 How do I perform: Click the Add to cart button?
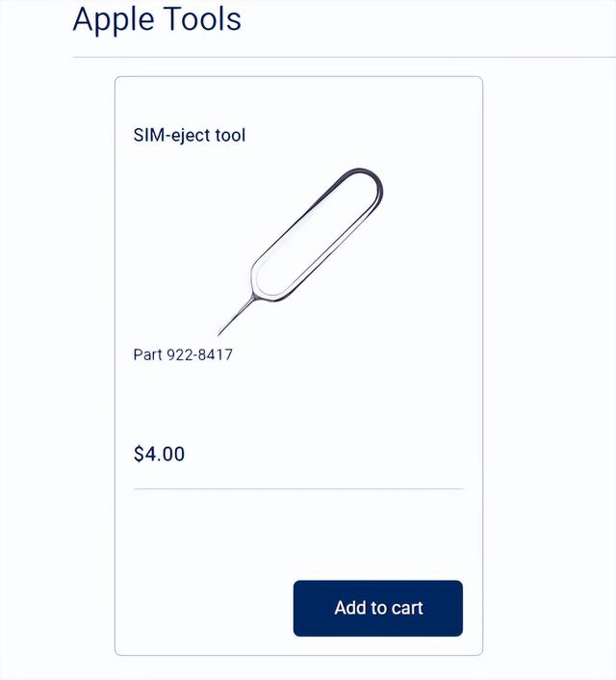[378, 608]
